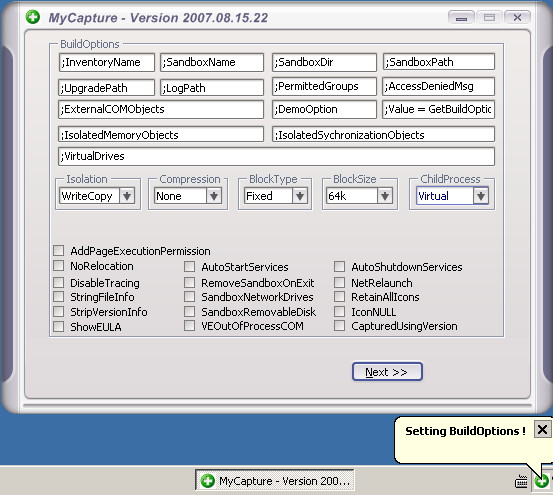Image resolution: width=553 pixels, height=495 pixels.
Task: Click the Next >> button
Action: point(387,372)
